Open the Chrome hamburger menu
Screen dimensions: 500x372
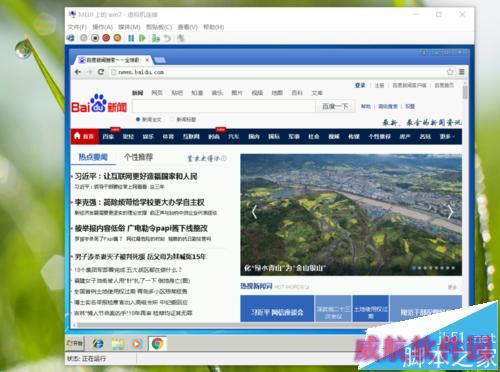click(462, 72)
